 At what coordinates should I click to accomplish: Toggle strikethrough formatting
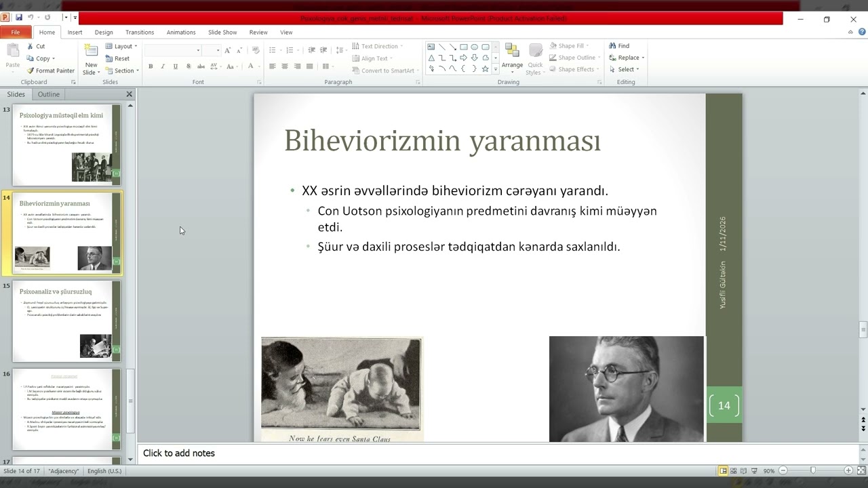(x=201, y=66)
